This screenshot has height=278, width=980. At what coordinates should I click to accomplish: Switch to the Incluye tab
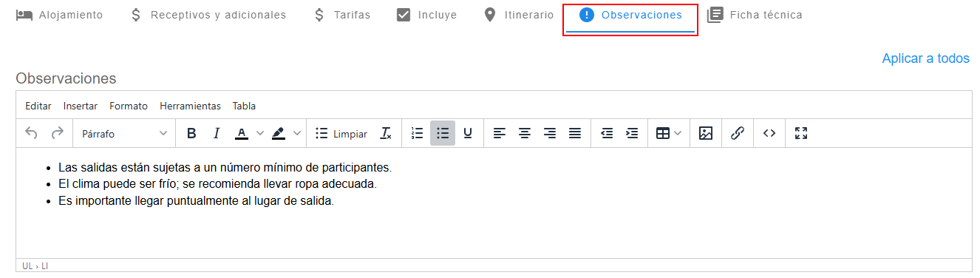(x=426, y=15)
